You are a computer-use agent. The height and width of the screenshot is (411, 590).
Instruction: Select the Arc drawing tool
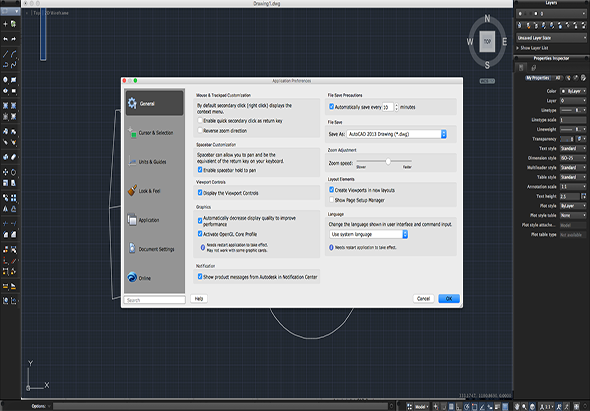coord(14,54)
